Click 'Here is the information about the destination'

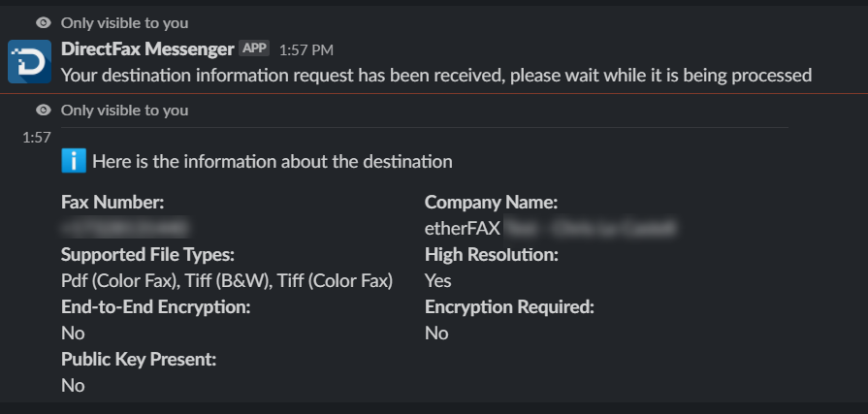click(273, 162)
